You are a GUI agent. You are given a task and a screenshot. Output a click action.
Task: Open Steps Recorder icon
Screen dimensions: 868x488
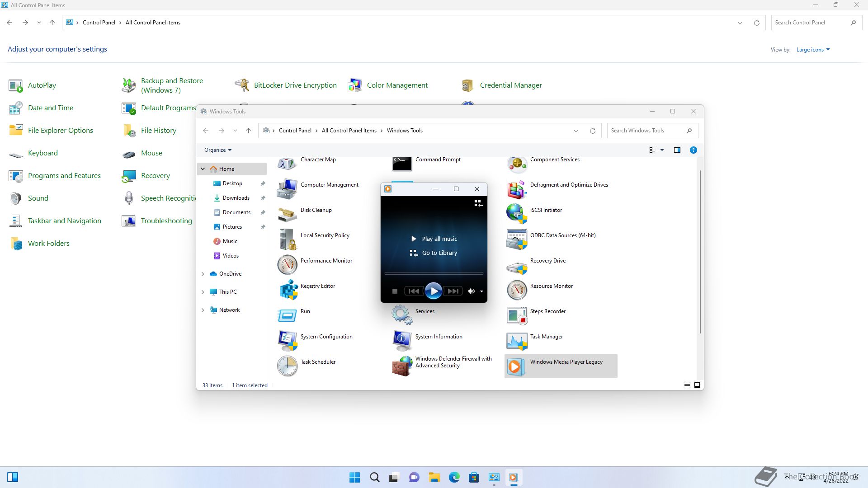[517, 315]
